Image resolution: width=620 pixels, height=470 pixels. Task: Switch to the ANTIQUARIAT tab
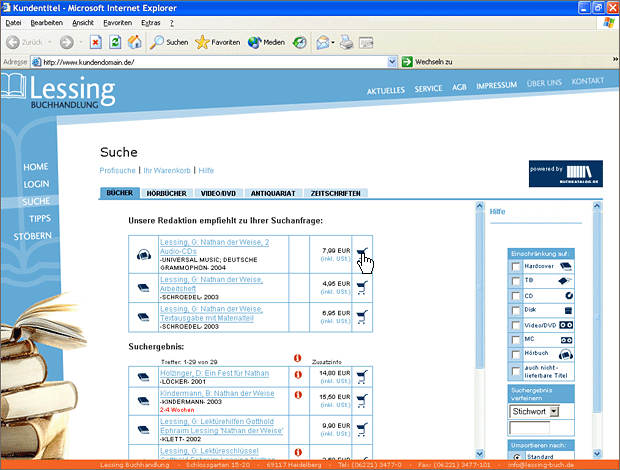(x=273, y=193)
